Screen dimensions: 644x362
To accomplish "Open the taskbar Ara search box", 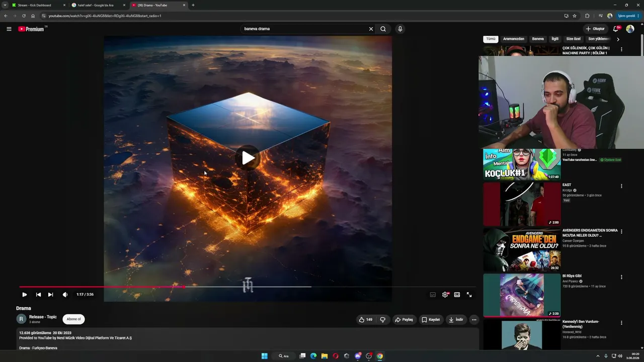I will 284,356.
